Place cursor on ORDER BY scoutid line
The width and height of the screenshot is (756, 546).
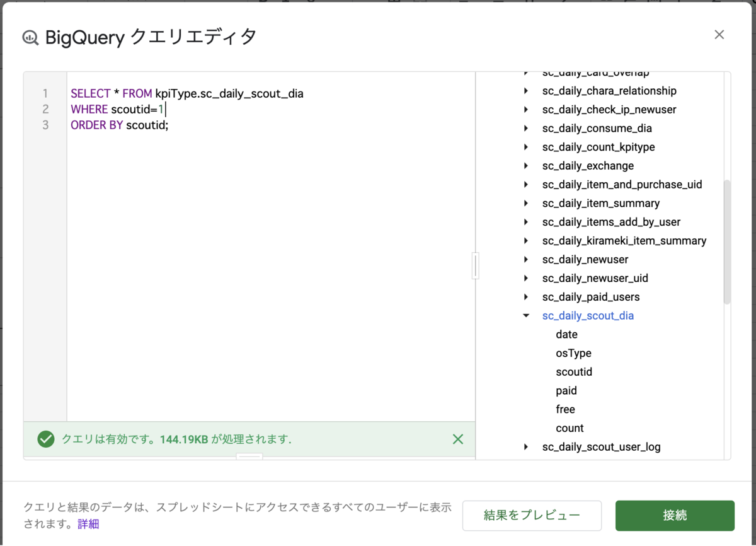(120, 125)
